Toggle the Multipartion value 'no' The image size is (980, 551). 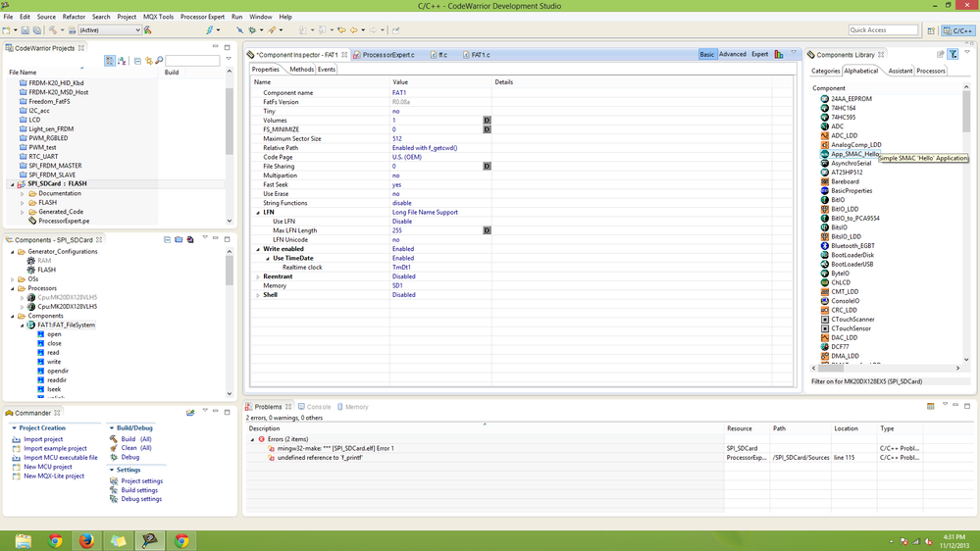(395, 175)
